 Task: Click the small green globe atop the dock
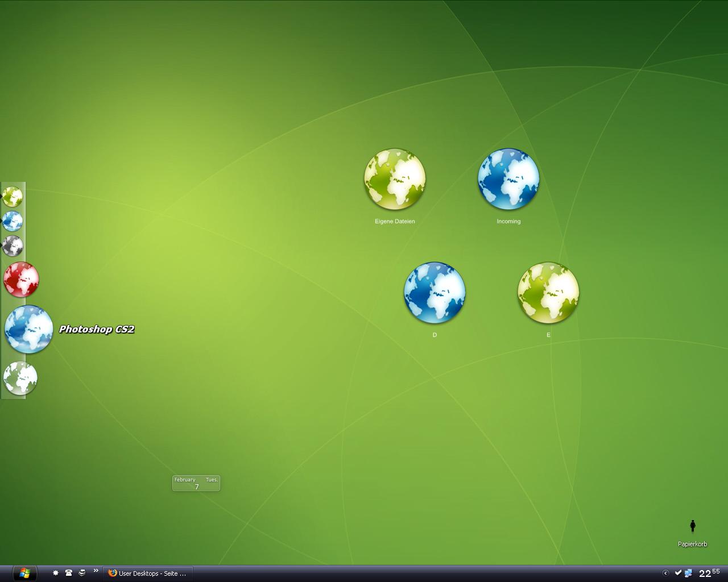(12, 197)
